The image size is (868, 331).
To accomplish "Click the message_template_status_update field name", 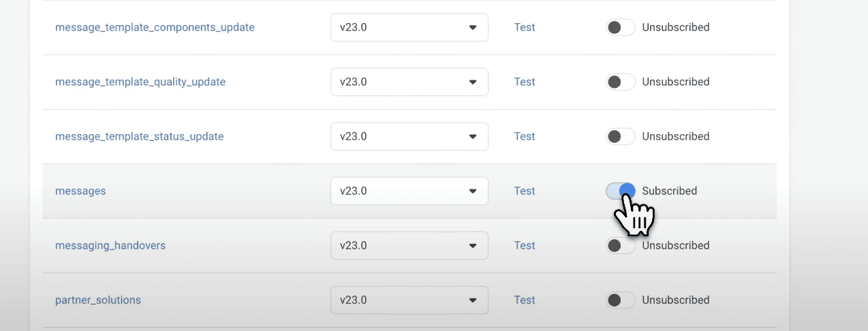I will 139,136.
